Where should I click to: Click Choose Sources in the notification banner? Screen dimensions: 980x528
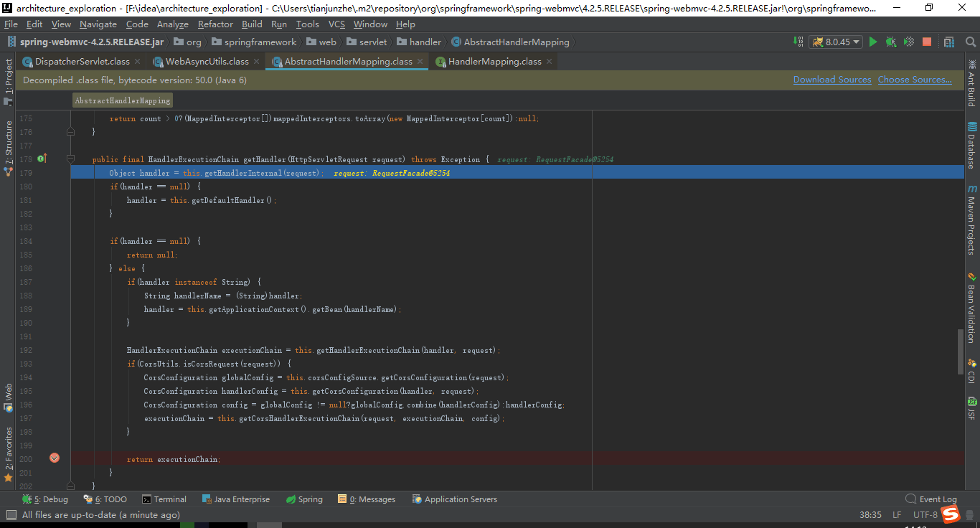pyautogui.click(x=914, y=80)
